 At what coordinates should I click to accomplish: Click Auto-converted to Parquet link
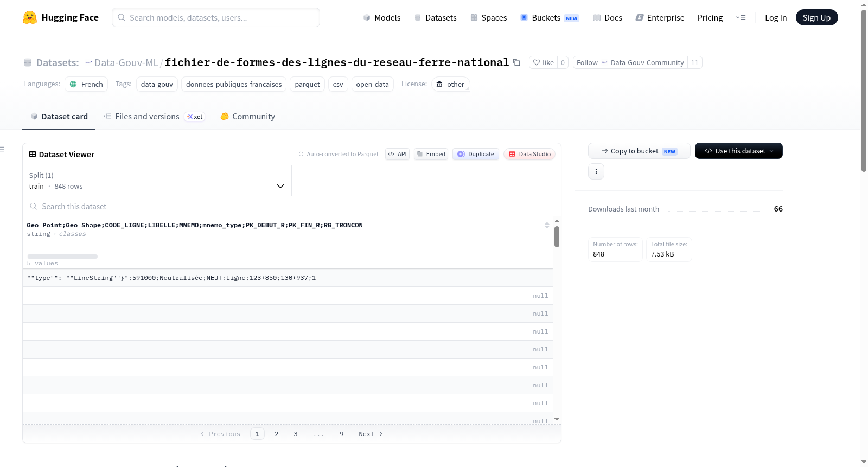tap(342, 154)
